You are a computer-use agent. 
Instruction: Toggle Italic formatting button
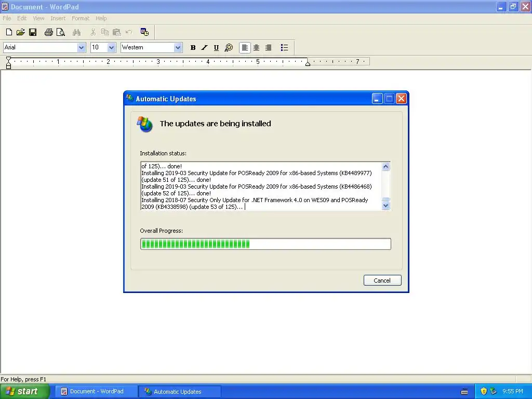[x=204, y=47]
